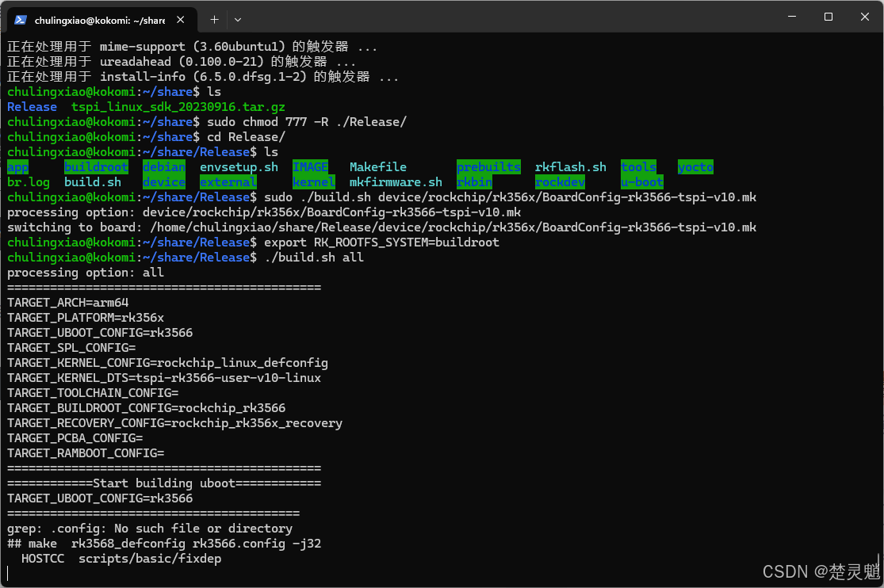Click 'grep: .config: No such file' error line
This screenshot has height=588, width=884.
150,529
